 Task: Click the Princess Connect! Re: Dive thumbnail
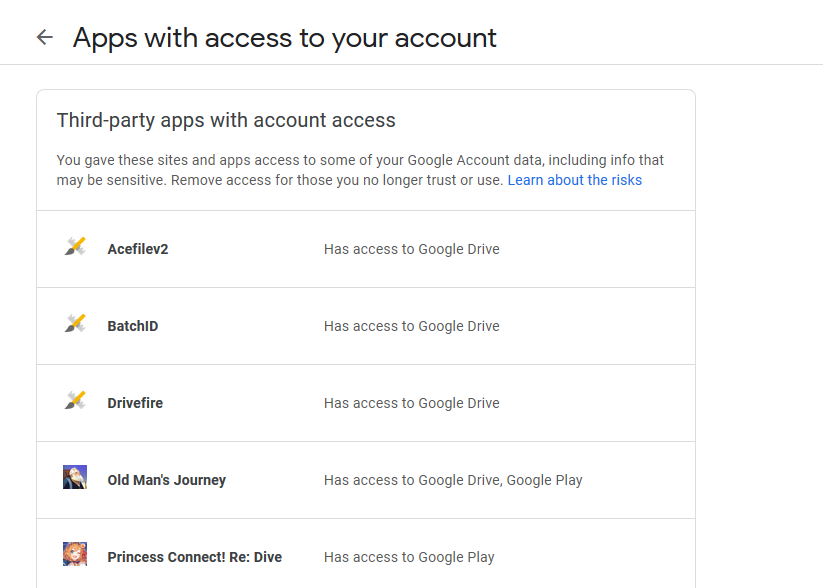75,554
